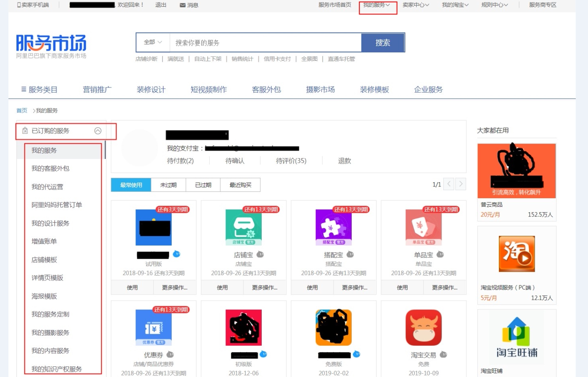Focus the 搜索你要的服务 search field
This screenshot has height=377, width=588.
[x=266, y=43]
